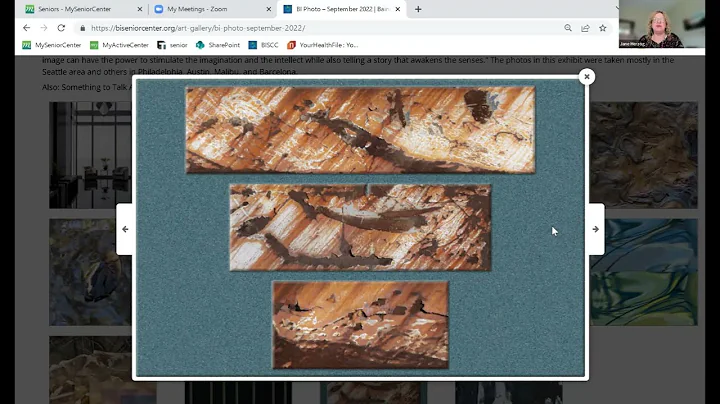The height and width of the screenshot is (404, 720).
Task: Open MyActiveCenter bookmark
Action: [x=119, y=45]
